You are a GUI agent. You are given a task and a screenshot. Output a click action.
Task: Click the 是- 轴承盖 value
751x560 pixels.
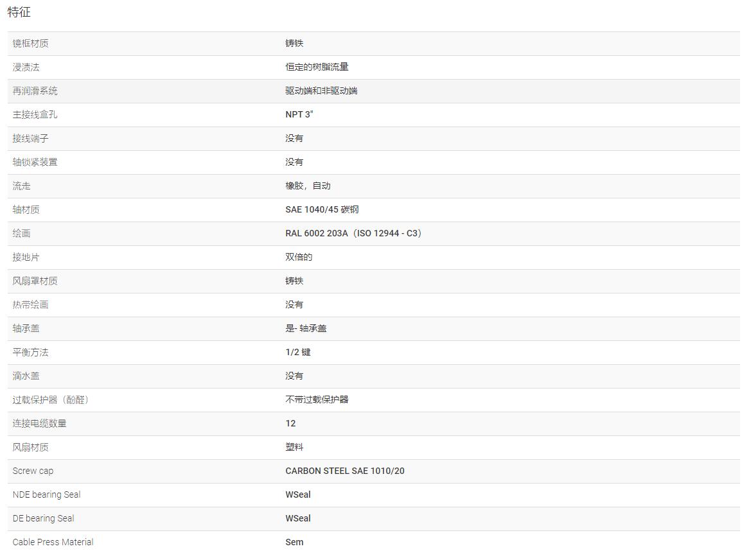point(306,328)
